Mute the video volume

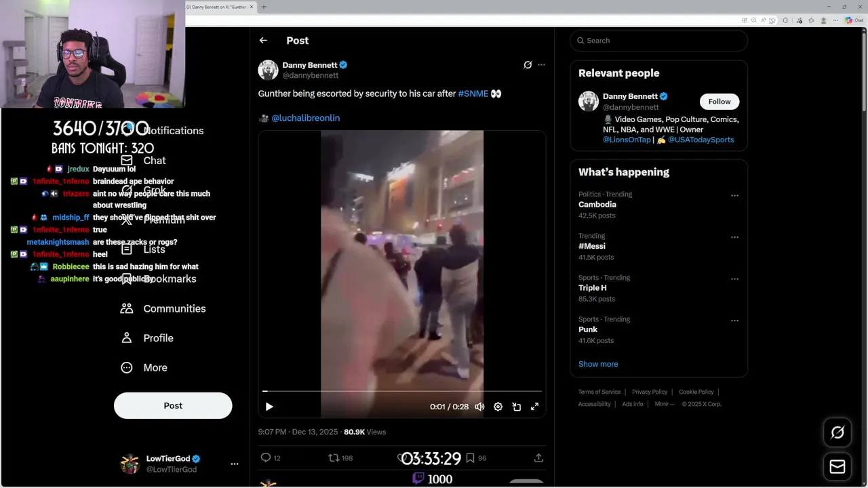(479, 407)
